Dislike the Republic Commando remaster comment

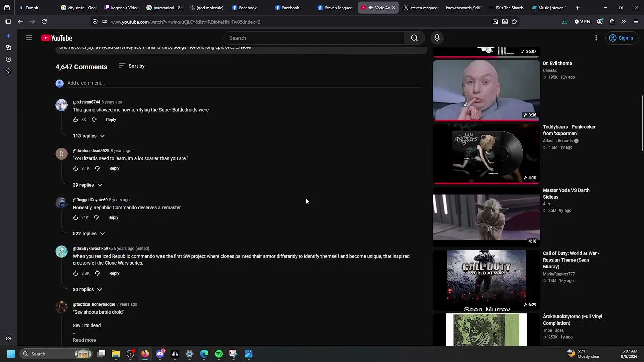pos(96,218)
